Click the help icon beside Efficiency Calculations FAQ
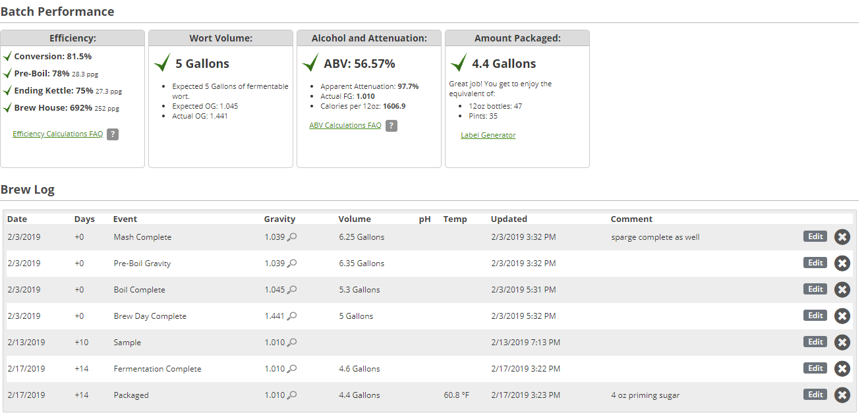The image size is (868, 419). [x=113, y=134]
